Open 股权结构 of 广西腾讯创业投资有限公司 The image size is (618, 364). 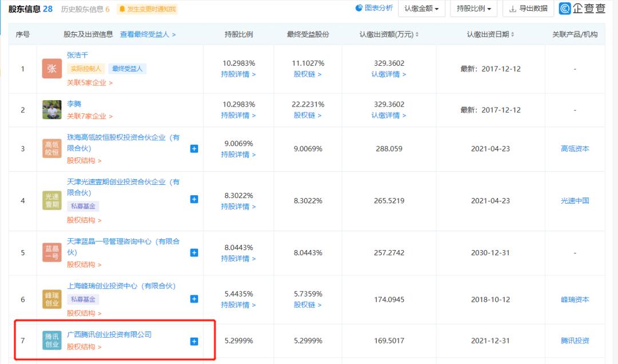(x=81, y=347)
